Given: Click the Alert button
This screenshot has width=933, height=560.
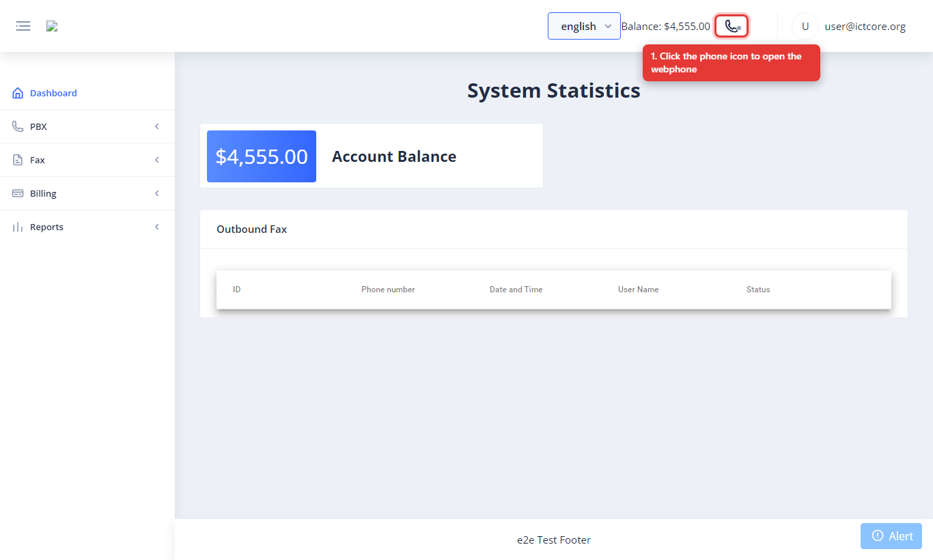Looking at the screenshot, I should coord(891,536).
